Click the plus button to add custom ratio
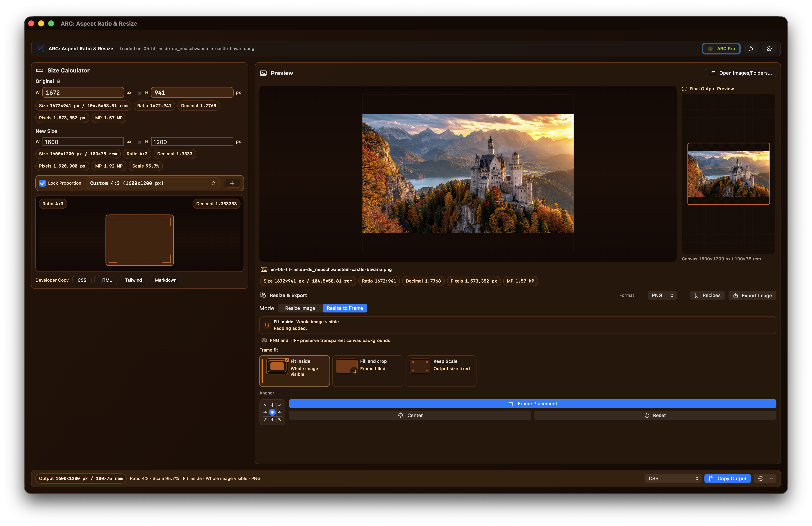Screen dimensions: 812x526 point(232,183)
